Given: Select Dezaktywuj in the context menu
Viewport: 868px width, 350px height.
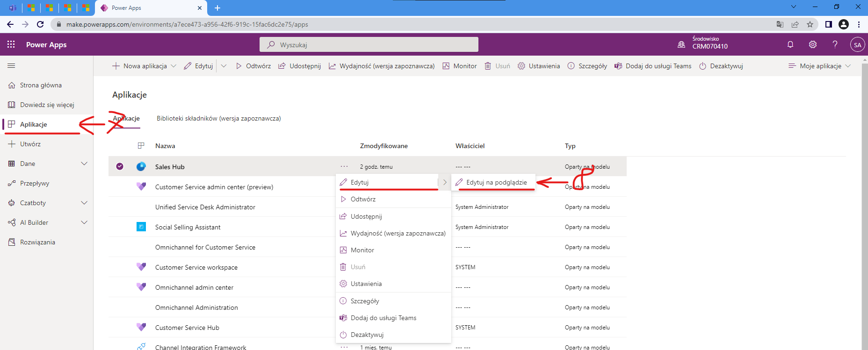Looking at the screenshot, I should 393,335.
